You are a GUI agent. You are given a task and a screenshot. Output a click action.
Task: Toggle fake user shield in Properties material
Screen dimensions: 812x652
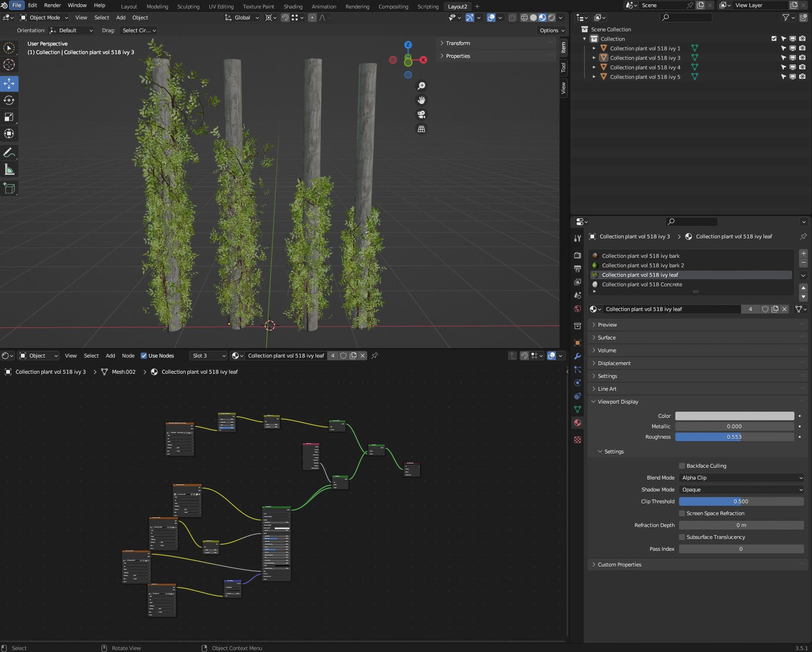[x=765, y=309]
